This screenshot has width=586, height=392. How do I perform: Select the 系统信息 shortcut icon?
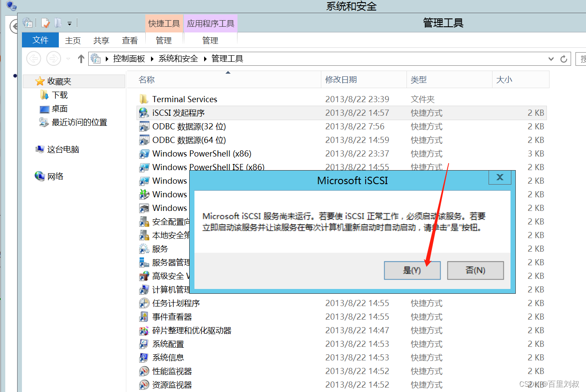144,357
